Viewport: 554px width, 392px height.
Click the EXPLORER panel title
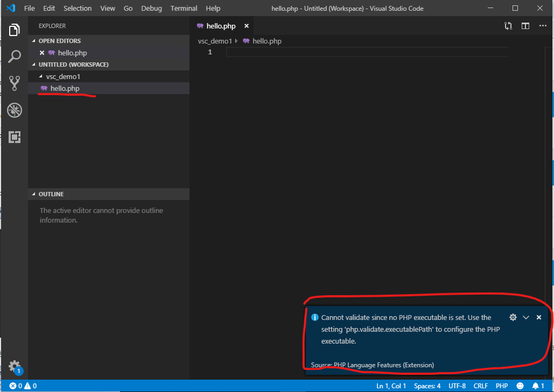52,26
